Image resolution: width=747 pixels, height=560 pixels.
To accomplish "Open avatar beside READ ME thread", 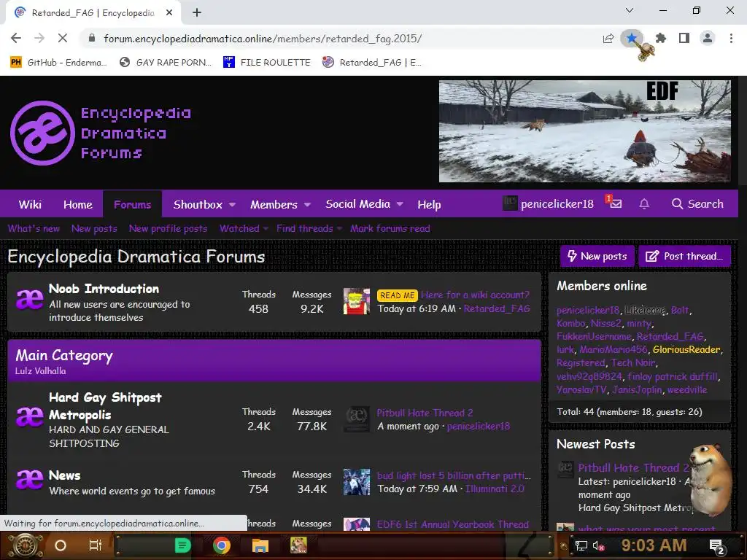I will click(357, 301).
